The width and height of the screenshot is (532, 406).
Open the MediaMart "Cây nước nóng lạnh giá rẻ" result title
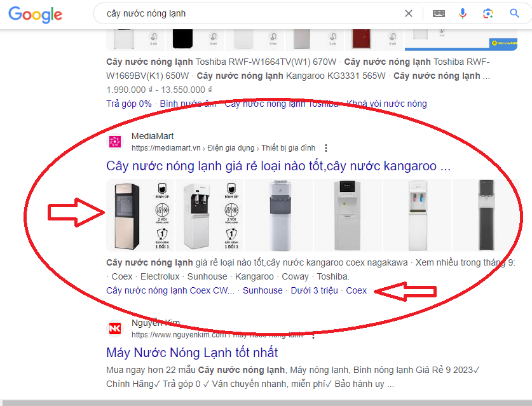[x=278, y=166]
